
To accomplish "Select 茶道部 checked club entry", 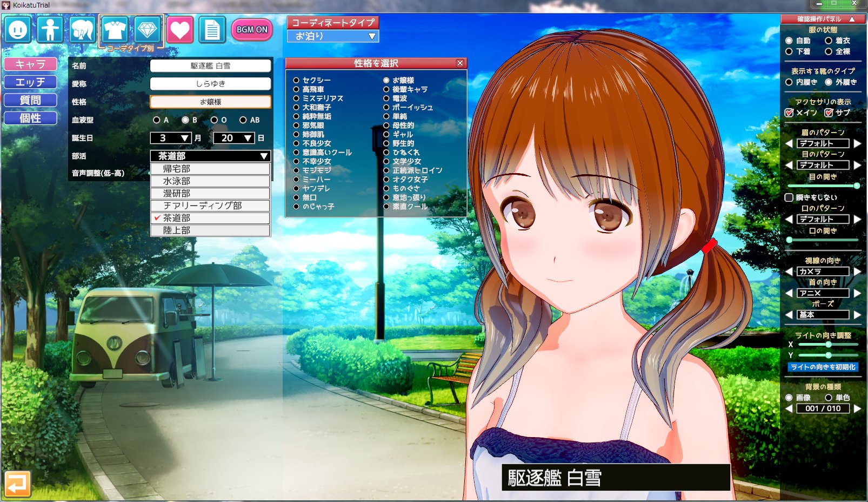I will 210,218.
